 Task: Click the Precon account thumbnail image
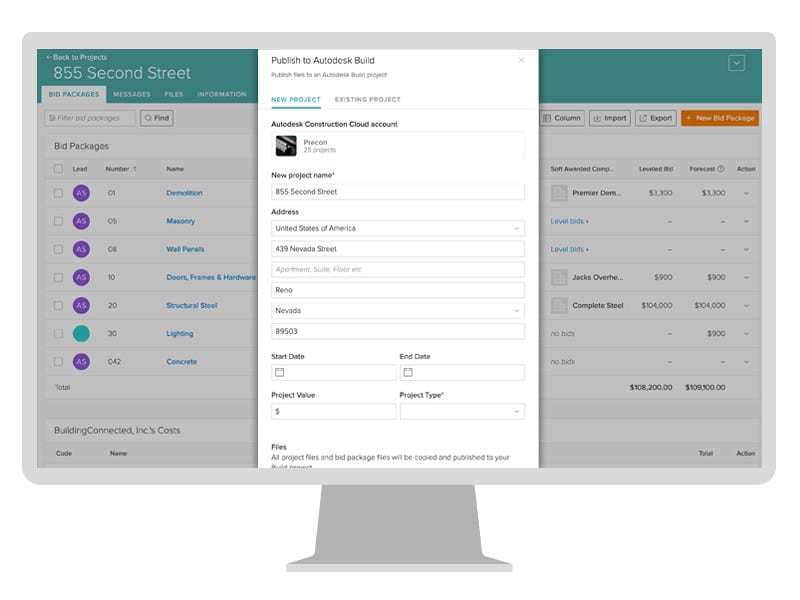[286, 146]
